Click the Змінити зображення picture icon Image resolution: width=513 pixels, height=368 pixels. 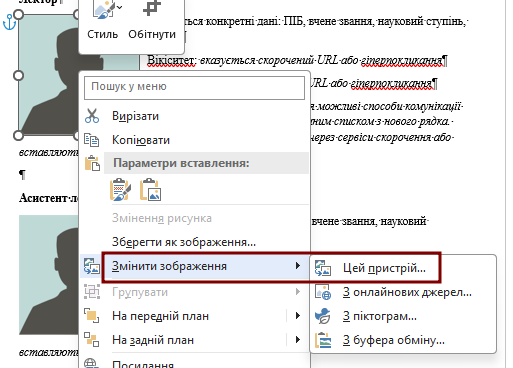point(92,266)
